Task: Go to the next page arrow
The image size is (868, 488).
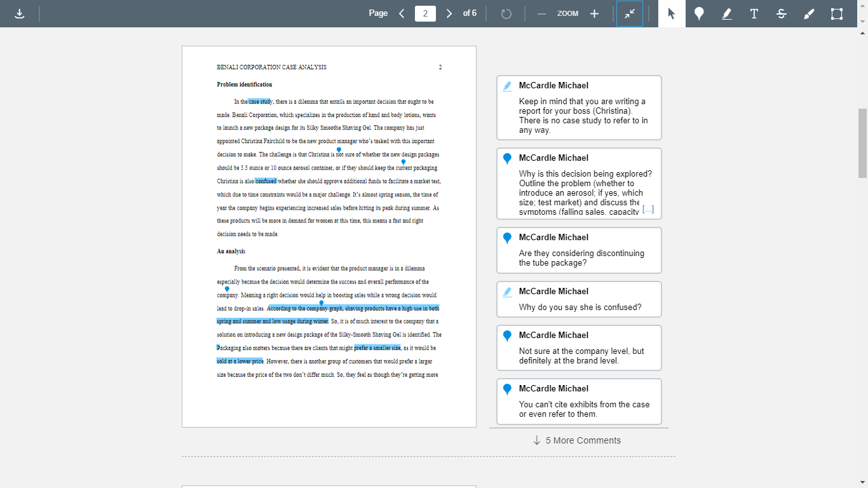Action: 449,13
